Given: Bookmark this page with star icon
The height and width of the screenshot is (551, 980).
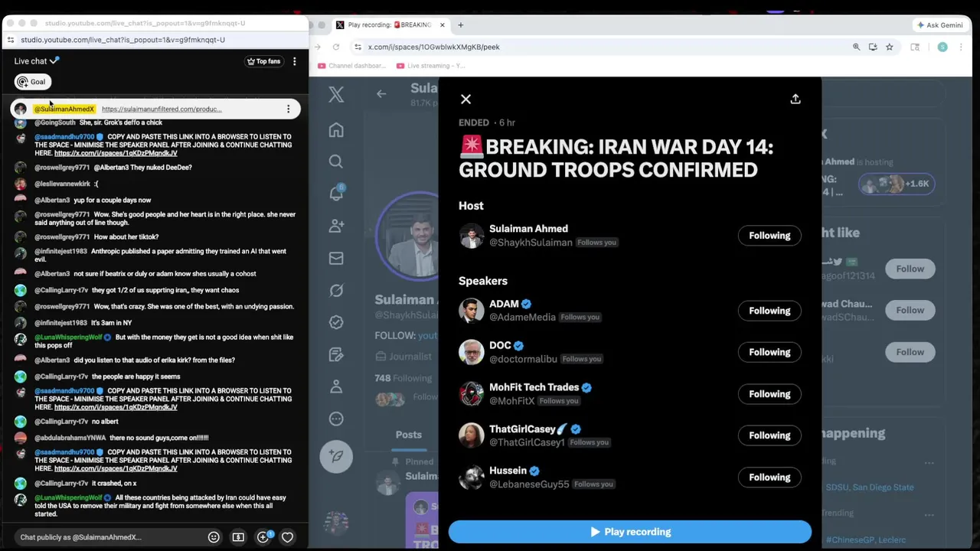Looking at the screenshot, I should [x=889, y=47].
